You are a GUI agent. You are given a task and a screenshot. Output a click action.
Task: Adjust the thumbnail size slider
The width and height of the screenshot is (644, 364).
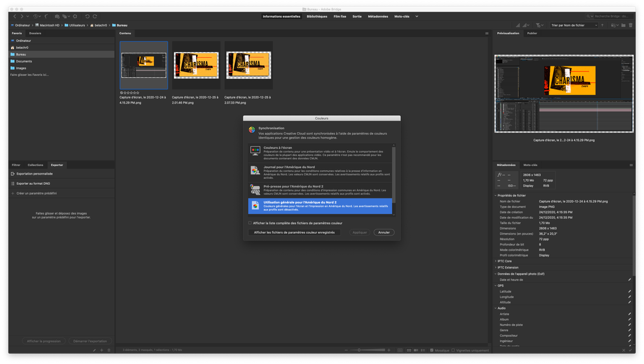point(358,350)
